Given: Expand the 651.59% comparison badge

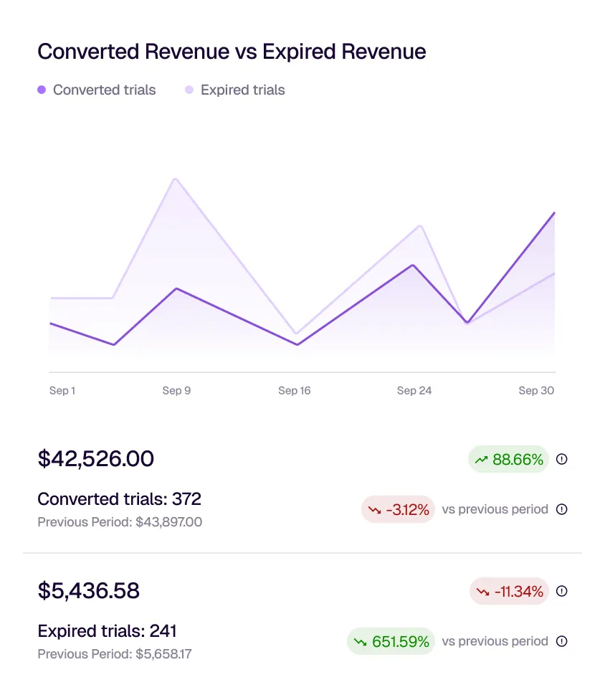Looking at the screenshot, I should (391, 641).
